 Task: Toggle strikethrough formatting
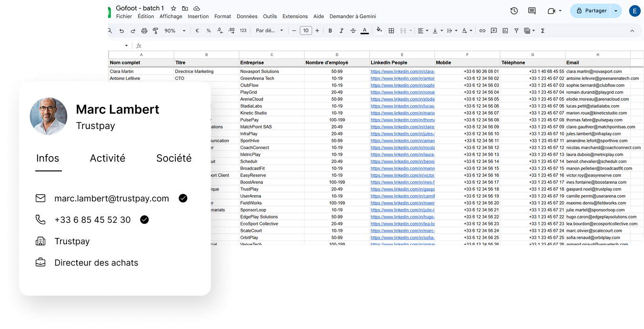pos(353,30)
